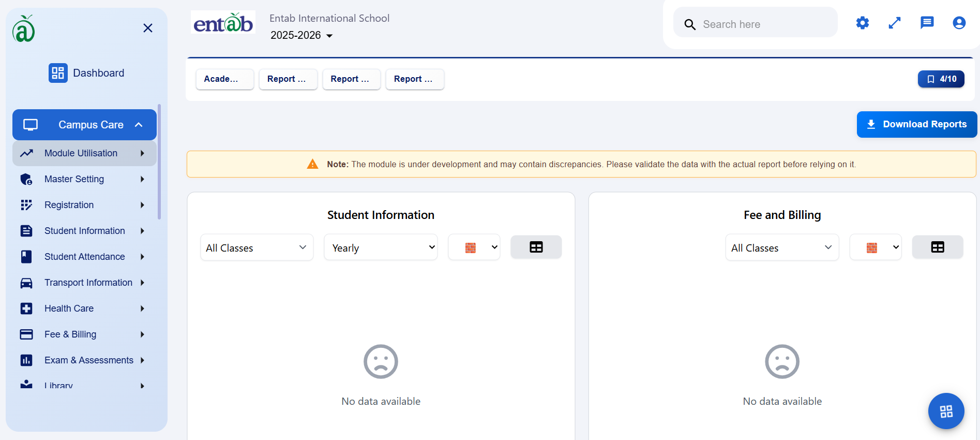This screenshot has width=980, height=440.
Task: Open the Transport Information sidebar menu
Action: (x=88, y=283)
